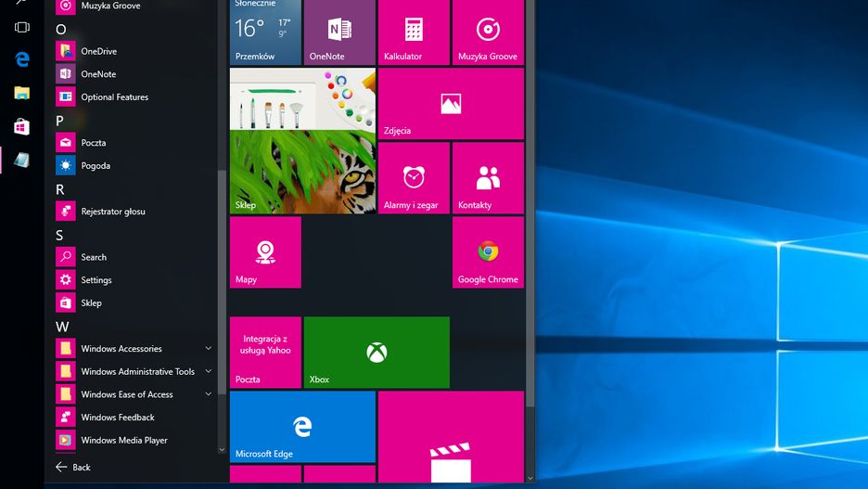Screen dimensions: 868x489
Task: Jump to letter O section header
Action: [61, 29]
